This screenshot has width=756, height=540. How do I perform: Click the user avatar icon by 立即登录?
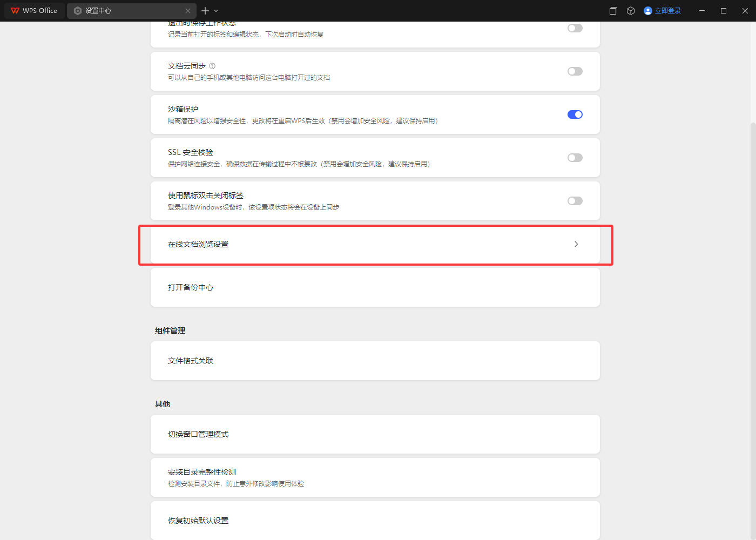click(648, 11)
